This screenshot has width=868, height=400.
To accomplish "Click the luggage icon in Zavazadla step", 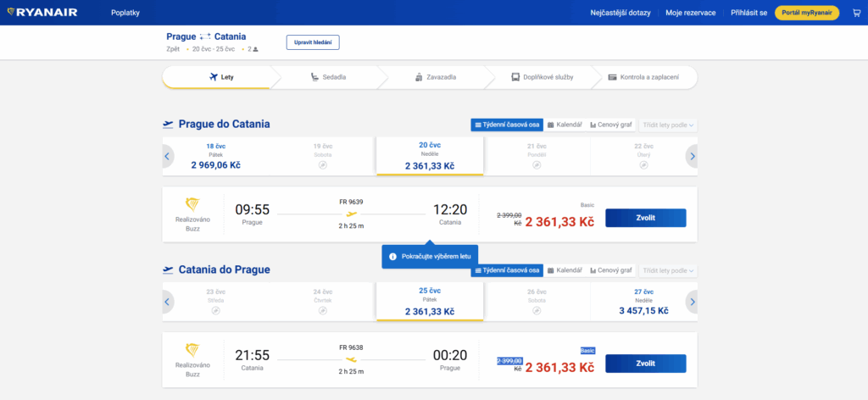I will coord(419,77).
